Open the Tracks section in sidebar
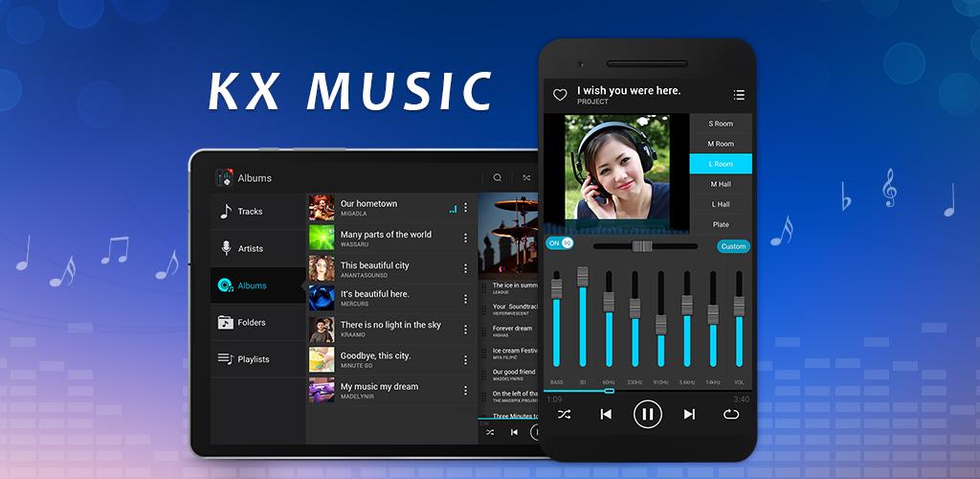 tap(250, 212)
